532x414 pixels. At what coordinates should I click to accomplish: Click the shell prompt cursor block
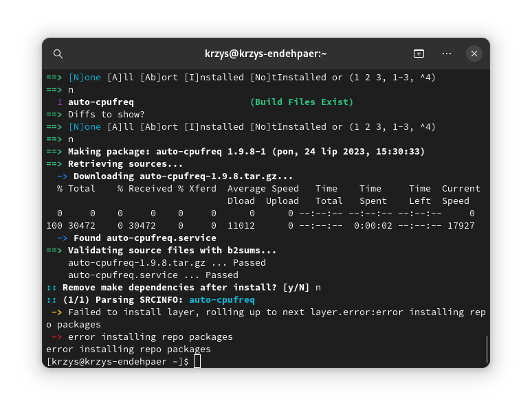(x=197, y=361)
